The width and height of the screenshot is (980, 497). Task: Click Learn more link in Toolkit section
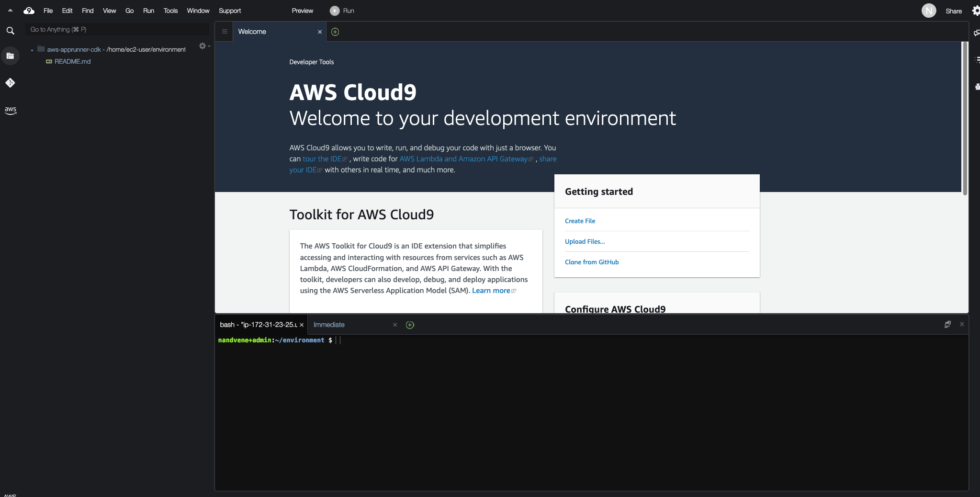(494, 291)
